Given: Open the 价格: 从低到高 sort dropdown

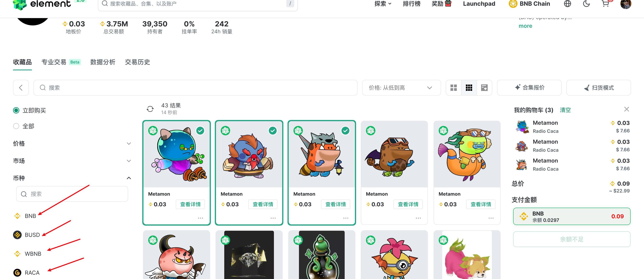Looking at the screenshot, I should [401, 88].
